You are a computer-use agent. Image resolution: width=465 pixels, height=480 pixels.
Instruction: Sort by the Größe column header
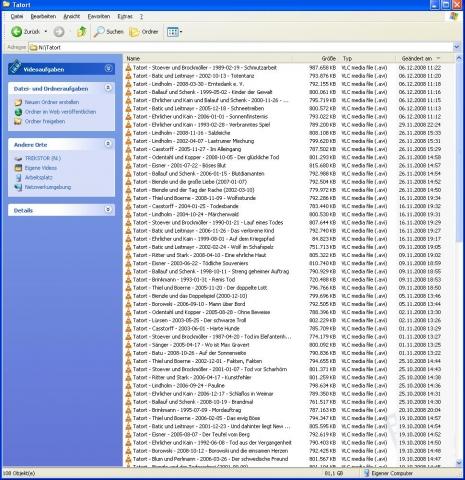pyautogui.click(x=316, y=58)
